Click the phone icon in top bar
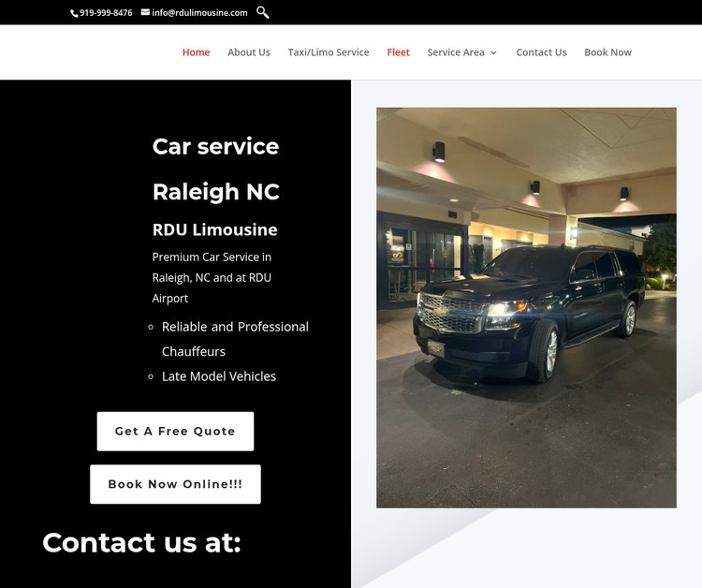Image resolution: width=702 pixels, height=588 pixels. click(x=74, y=13)
